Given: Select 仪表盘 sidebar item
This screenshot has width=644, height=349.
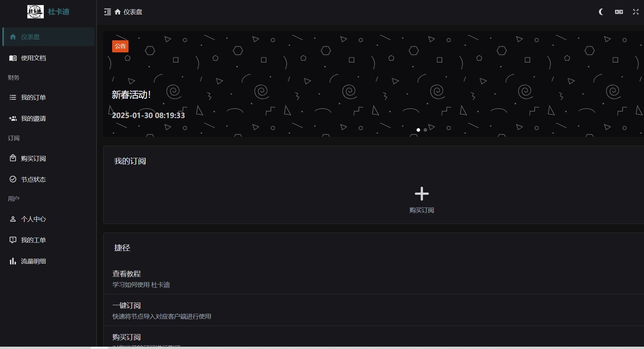Looking at the screenshot, I should 48,37.
